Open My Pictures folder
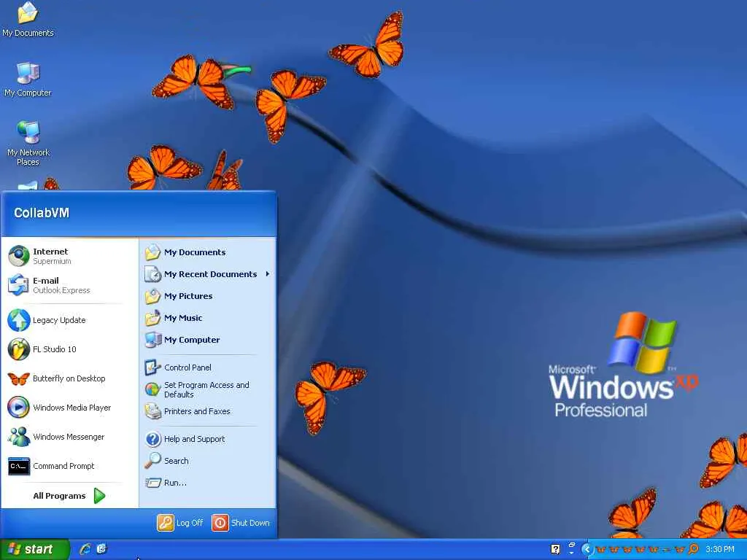The image size is (747, 560). tap(208, 296)
